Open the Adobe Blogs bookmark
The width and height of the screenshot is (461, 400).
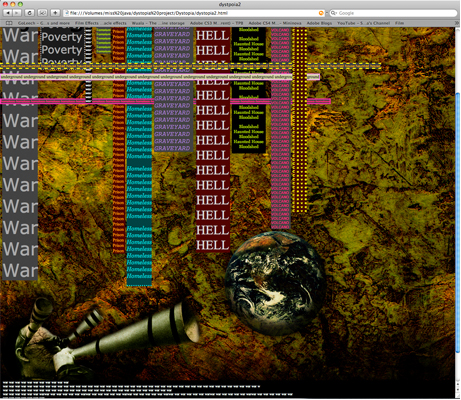pos(319,23)
